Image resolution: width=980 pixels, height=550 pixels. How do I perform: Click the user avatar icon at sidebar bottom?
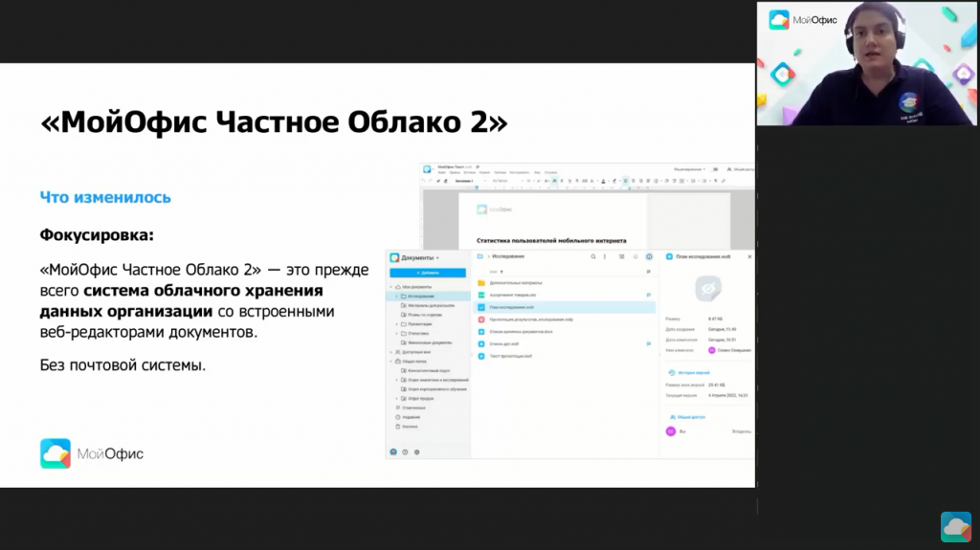point(393,451)
